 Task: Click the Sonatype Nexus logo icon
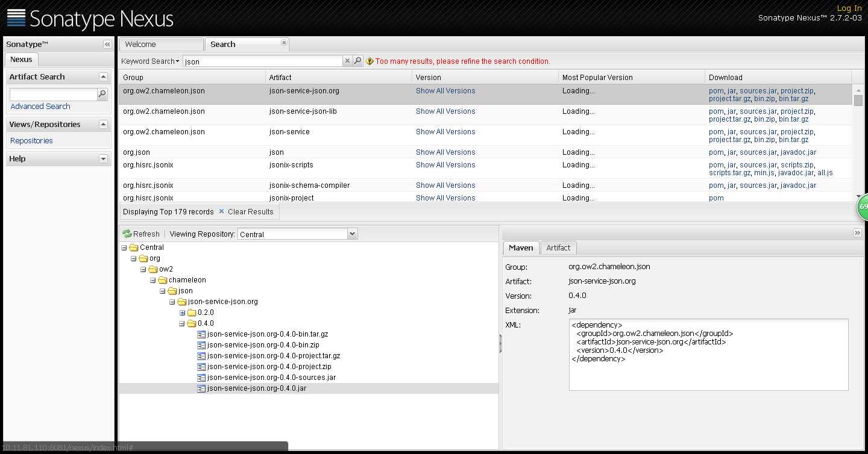coord(16,18)
